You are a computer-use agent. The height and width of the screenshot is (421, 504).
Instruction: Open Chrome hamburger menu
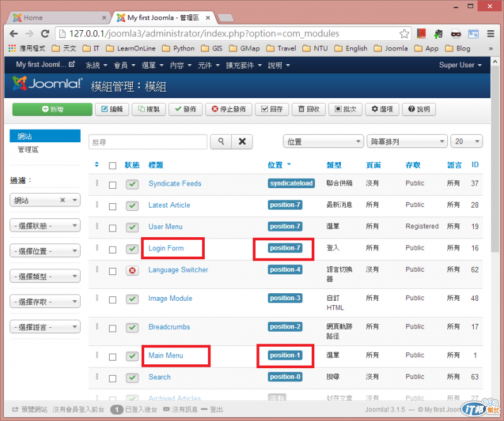(491, 33)
